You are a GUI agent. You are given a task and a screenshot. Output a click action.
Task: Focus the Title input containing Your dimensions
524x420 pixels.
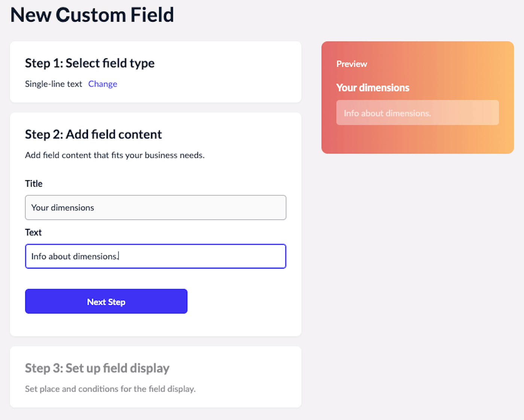click(x=155, y=208)
